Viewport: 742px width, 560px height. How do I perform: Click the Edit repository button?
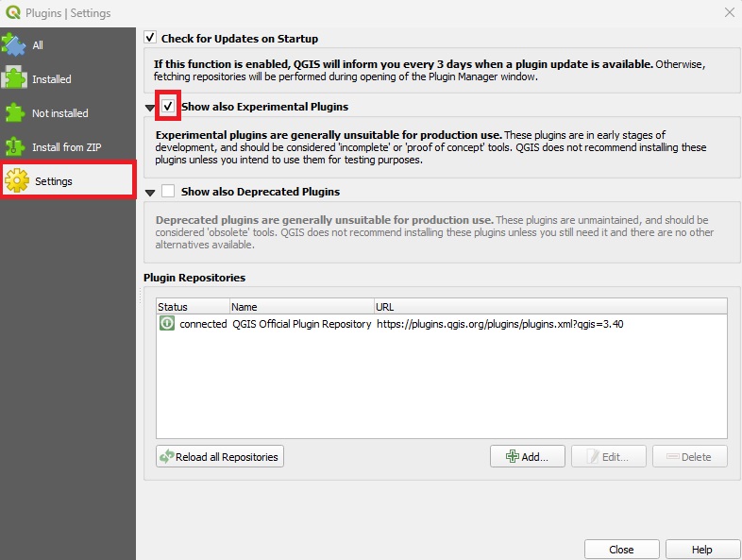click(609, 456)
